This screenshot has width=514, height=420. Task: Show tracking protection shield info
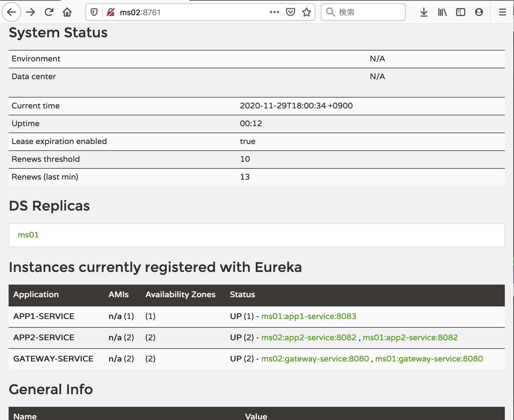pos(94,12)
